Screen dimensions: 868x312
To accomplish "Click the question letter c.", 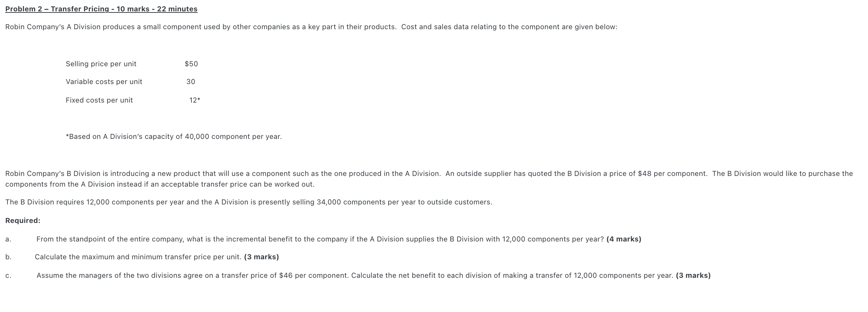I will (8, 276).
